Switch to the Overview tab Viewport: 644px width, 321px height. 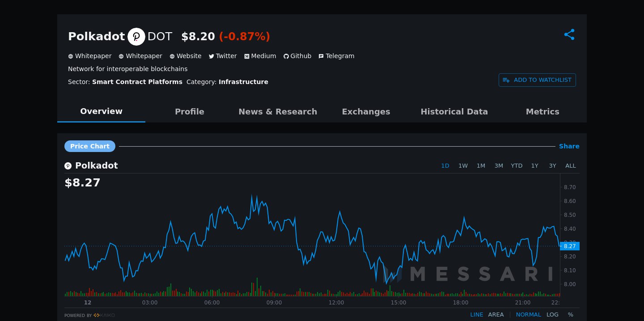click(101, 111)
